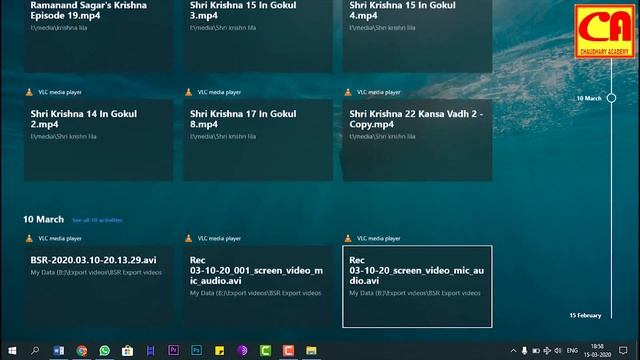The image size is (640, 360).
Task: Open the Action Center notification icon
Action: pos(623,351)
